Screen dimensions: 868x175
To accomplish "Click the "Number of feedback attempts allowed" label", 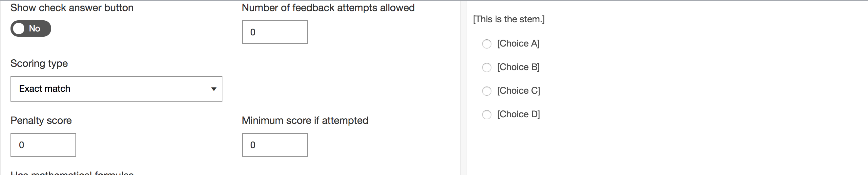I will pyautogui.click(x=328, y=8).
